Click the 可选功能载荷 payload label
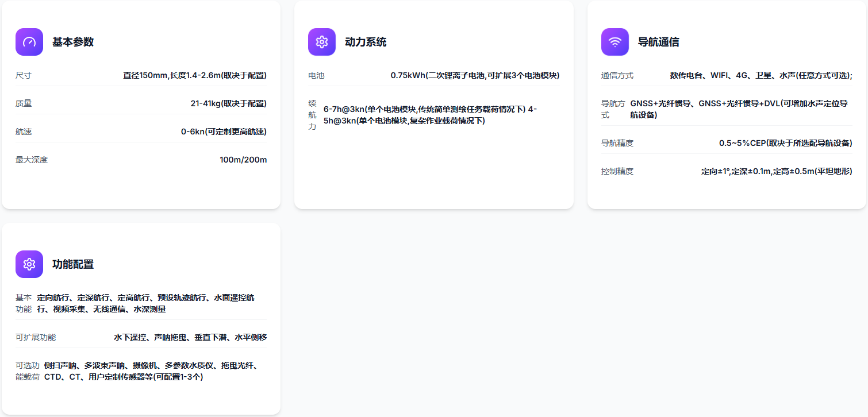868x417 pixels. (x=28, y=371)
